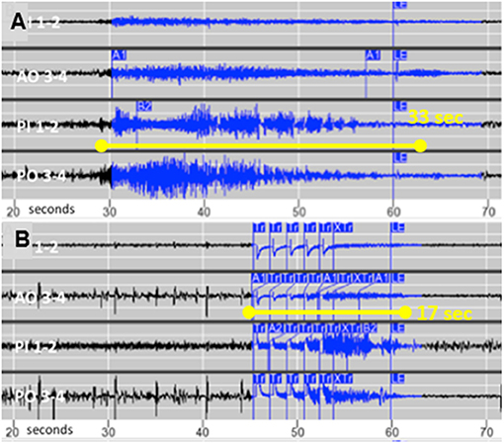
Task: Click the X marker on PO 3-4 in panel B
Action: point(338,379)
